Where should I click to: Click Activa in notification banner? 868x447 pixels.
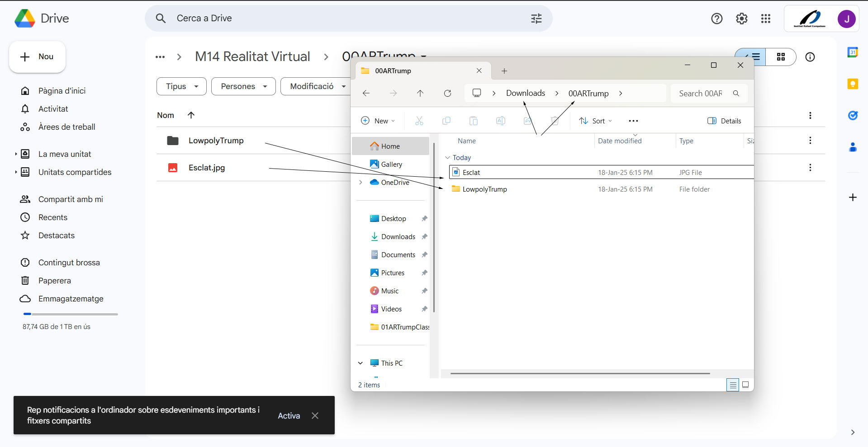tap(289, 416)
